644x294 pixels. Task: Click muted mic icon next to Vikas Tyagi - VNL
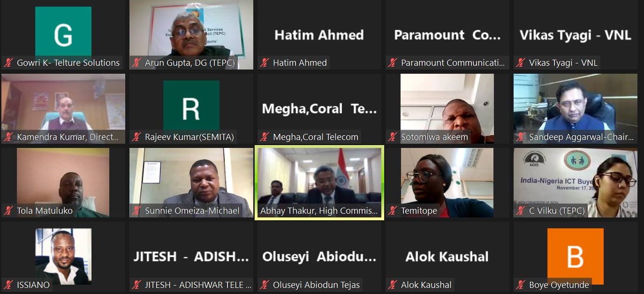coord(521,63)
